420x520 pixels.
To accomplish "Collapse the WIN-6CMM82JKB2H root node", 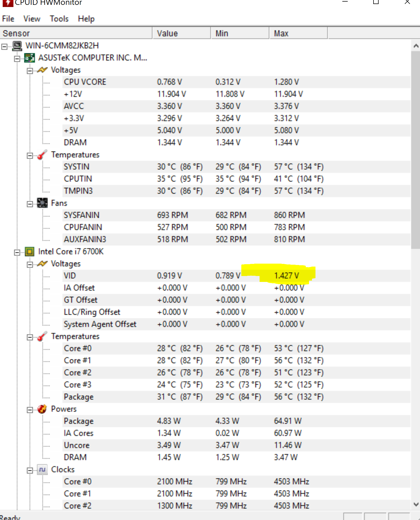I will (x=4, y=47).
